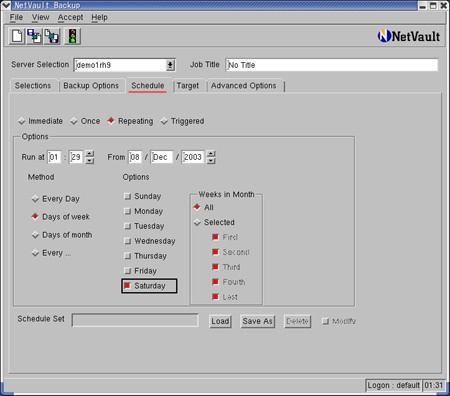Viewport: 450px width, 396px height.
Task: Toggle the Fourth week checkbox
Action: [x=215, y=282]
